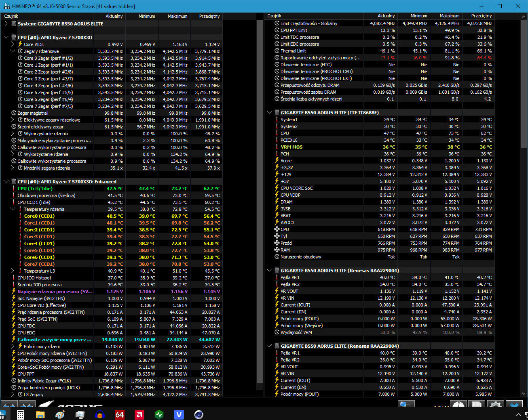
Task: Collapse the Zegary rdzeniowe tree node
Action: pyautogui.click(x=13, y=51)
